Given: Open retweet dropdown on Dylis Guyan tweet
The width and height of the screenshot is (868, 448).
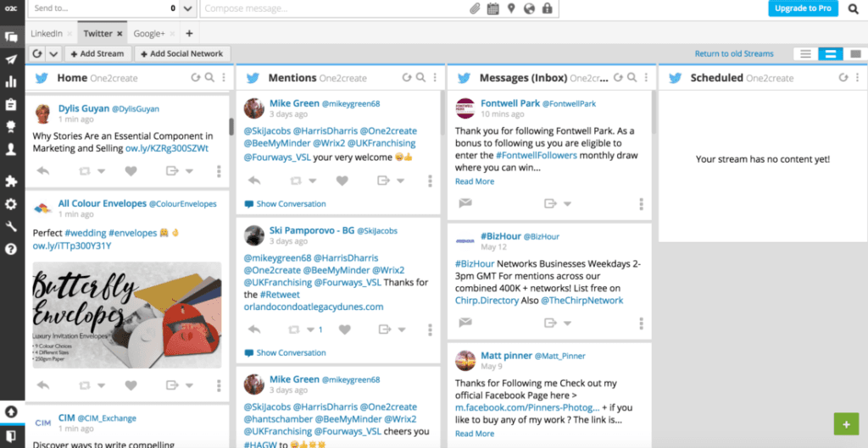Looking at the screenshot, I should tap(102, 171).
